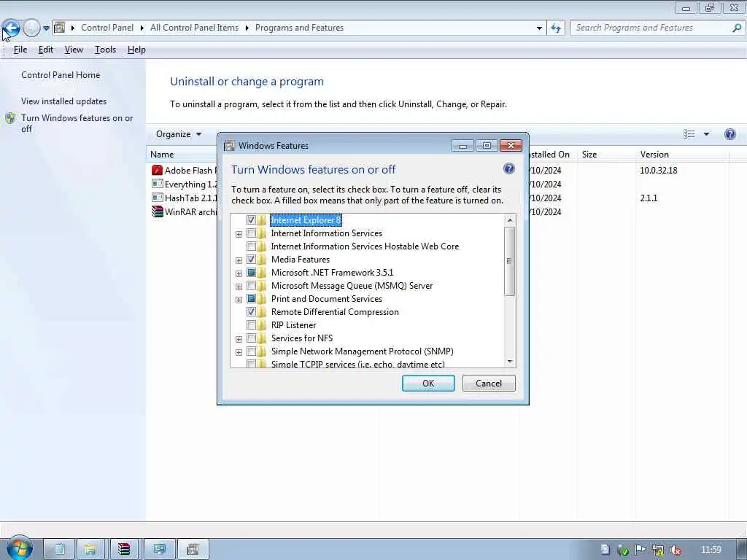Click the blue help icon in Programs toolbar
Screen dimensions: 747x560
[x=729, y=134]
